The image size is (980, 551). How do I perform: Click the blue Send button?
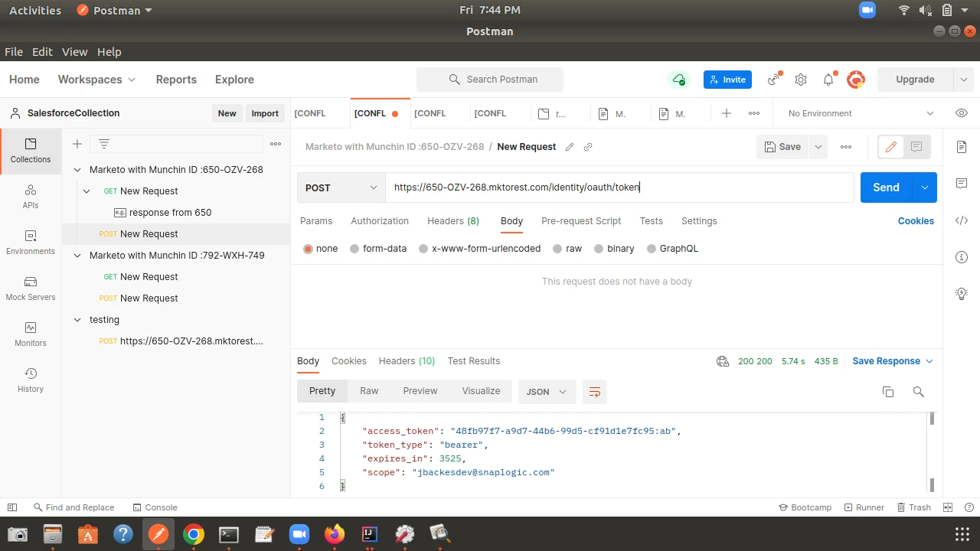(x=886, y=187)
